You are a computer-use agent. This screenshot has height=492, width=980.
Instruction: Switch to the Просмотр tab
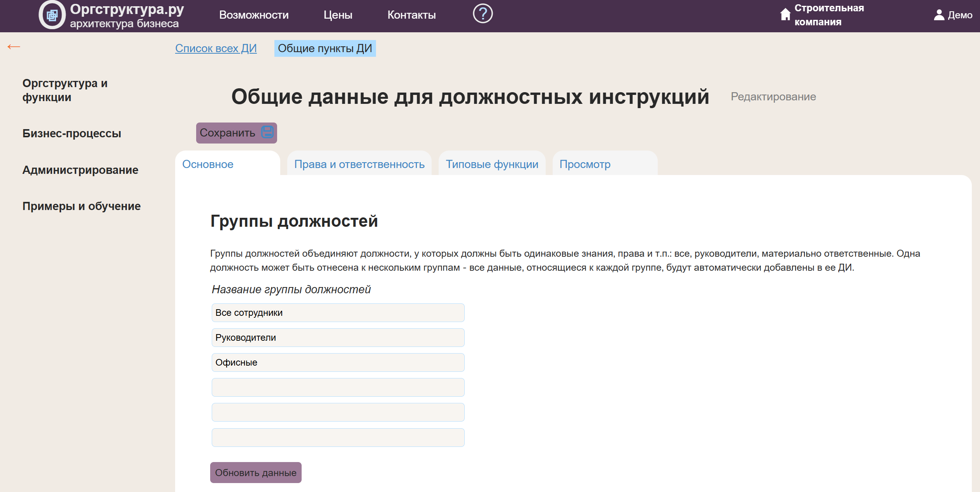point(605,164)
